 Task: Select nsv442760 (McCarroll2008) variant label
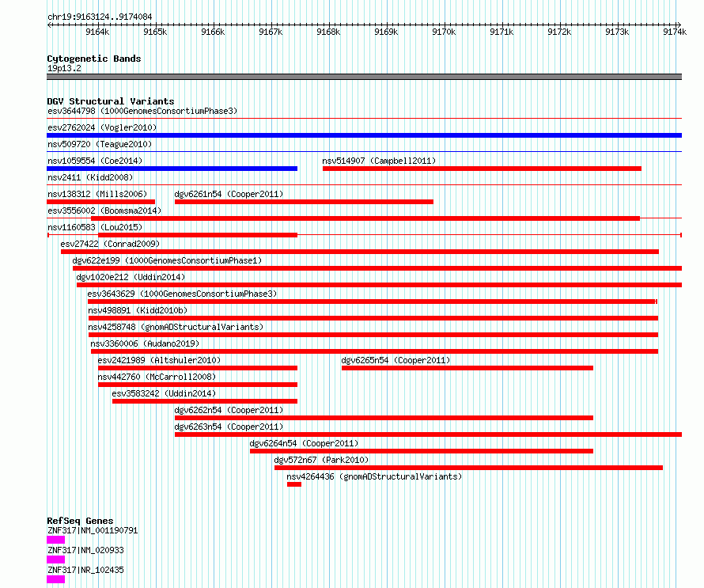click(x=157, y=377)
